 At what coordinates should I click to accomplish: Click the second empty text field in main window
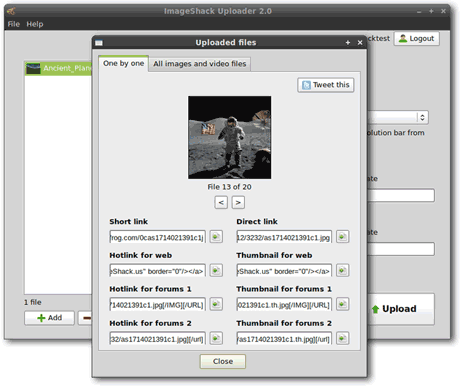401,249
